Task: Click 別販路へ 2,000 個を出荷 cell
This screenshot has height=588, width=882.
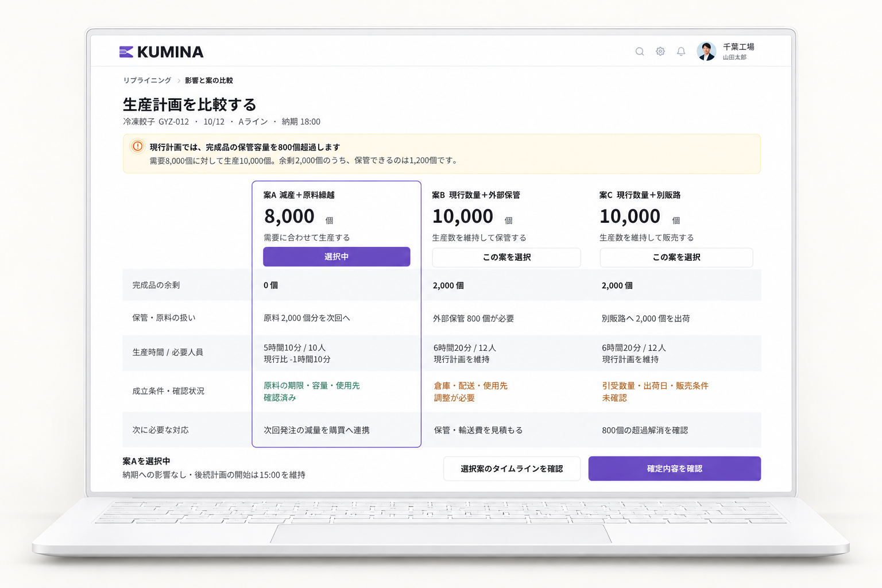Action: [x=646, y=318]
